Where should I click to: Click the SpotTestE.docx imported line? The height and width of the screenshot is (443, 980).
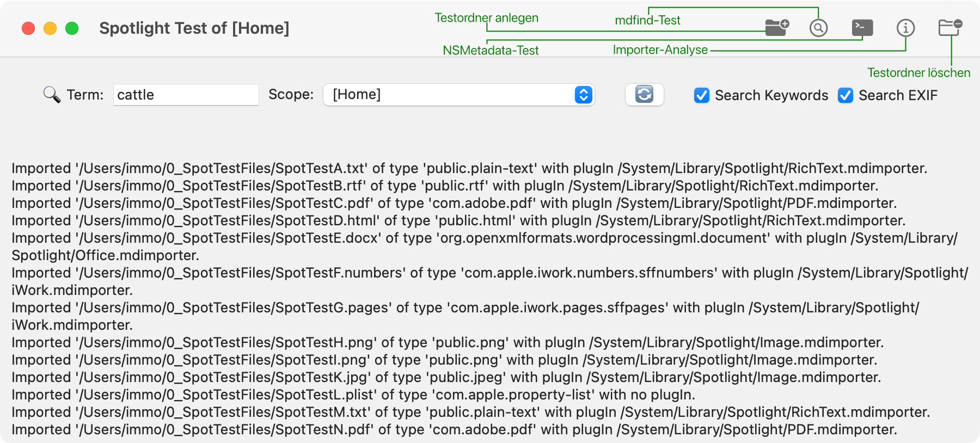485,247
